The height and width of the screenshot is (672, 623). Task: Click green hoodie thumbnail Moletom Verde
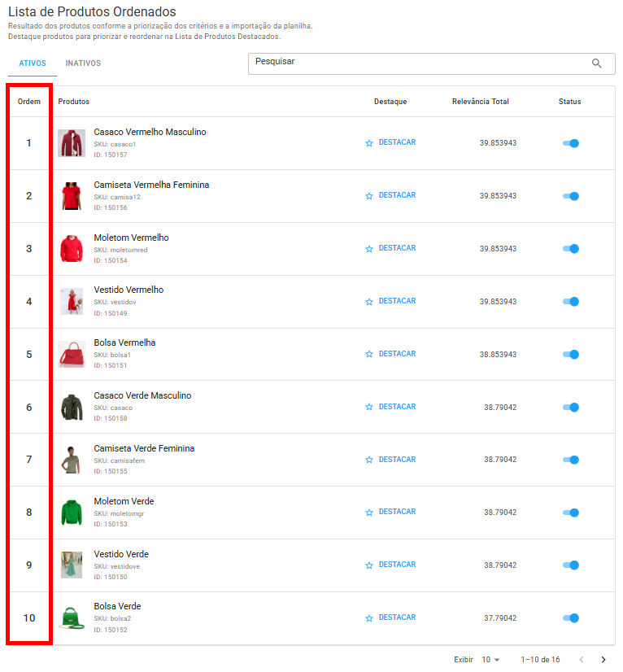coord(72,513)
